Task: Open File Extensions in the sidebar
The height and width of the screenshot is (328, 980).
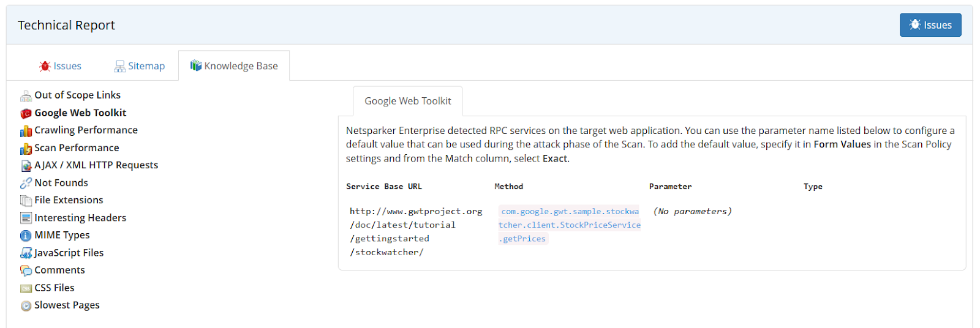Action: 69,200
